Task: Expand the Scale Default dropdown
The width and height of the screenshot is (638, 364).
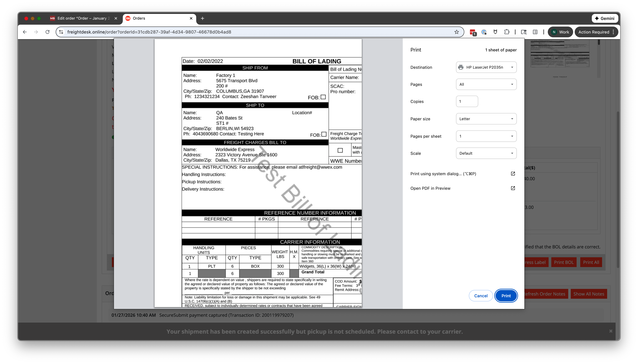Action: [486, 153]
